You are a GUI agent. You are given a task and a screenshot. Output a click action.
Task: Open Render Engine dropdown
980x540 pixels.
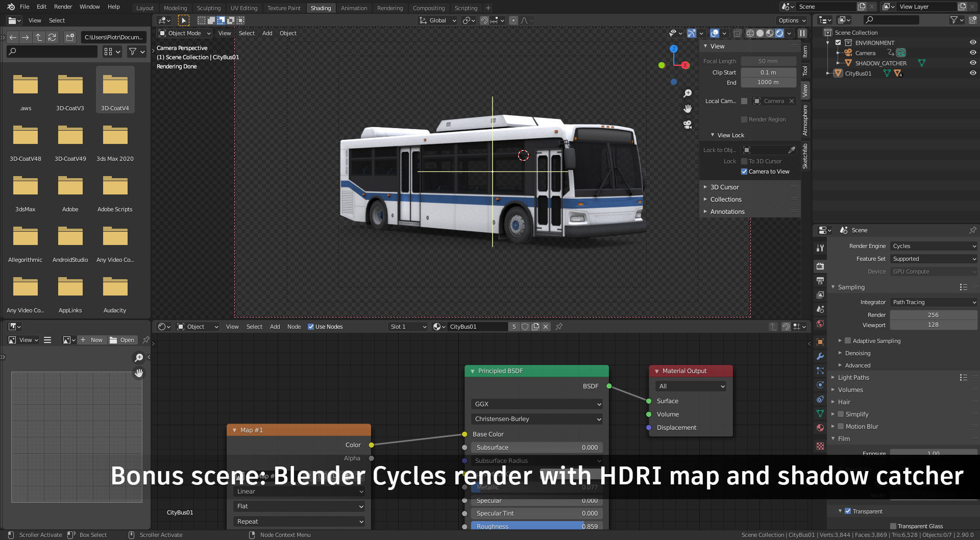(x=934, y=246)
